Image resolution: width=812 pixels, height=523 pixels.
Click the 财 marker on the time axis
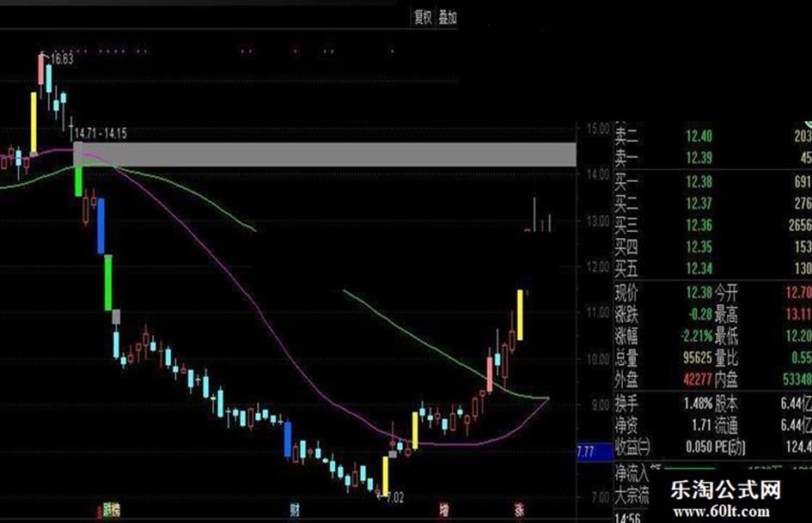295,511
